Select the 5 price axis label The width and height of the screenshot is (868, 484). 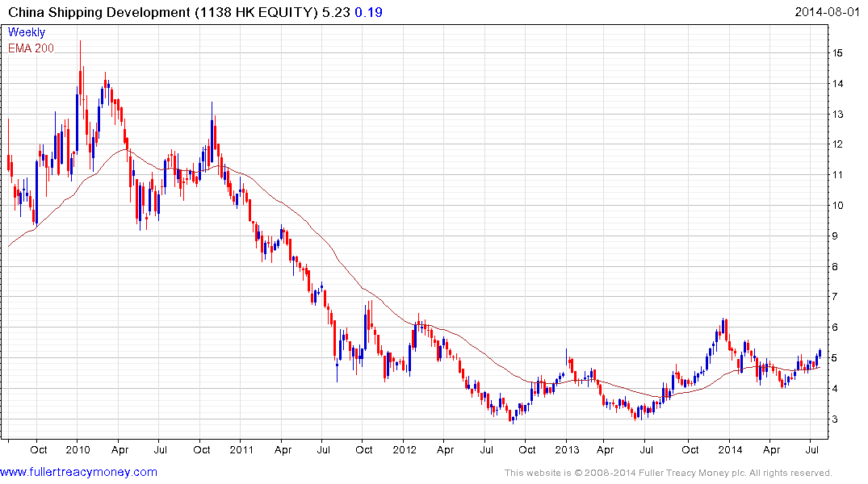pyautogui.click(x=836, y=358)
